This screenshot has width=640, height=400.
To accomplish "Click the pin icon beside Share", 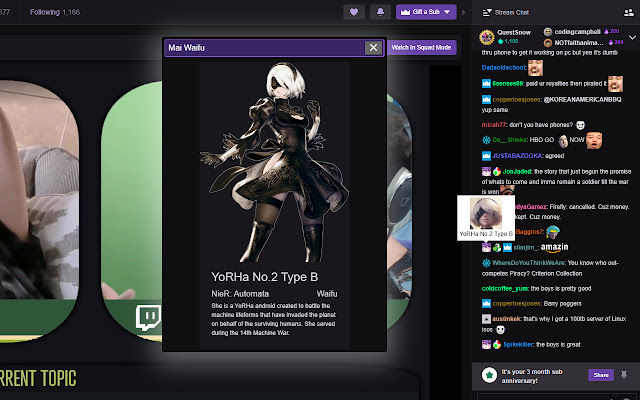I will [x=624, y=374].
